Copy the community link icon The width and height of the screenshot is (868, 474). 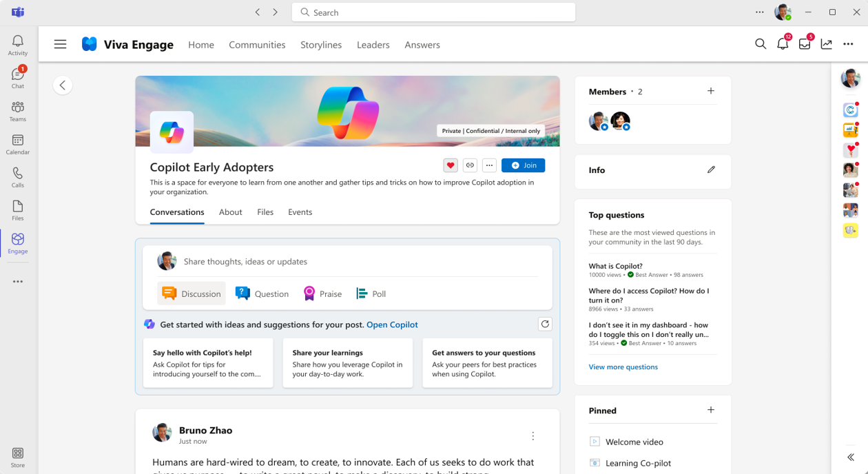(x=470, y=165)
